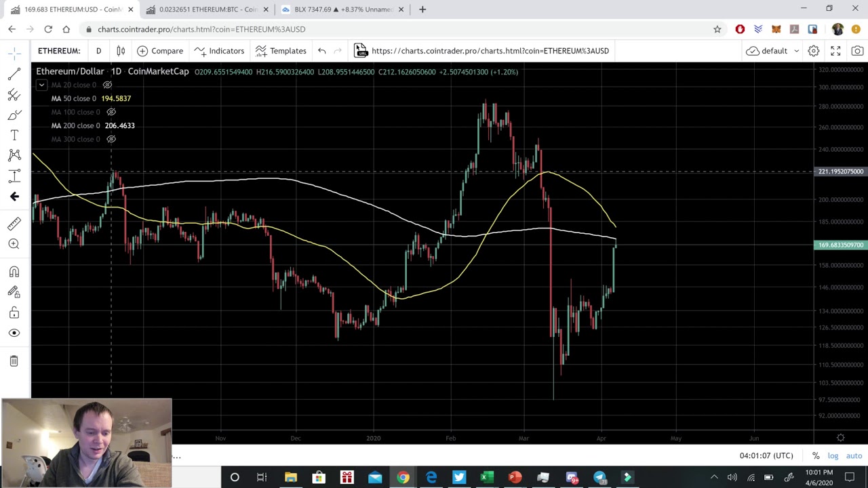868x488 pixels.
Task: Take a chart snapshot with camera icon
Action: coord(857,51)
